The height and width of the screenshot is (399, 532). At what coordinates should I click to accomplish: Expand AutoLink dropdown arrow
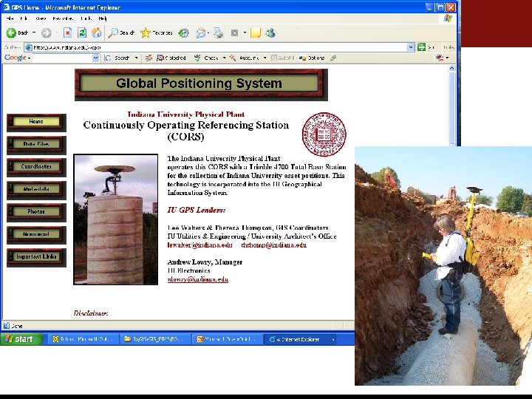(265, 58)
